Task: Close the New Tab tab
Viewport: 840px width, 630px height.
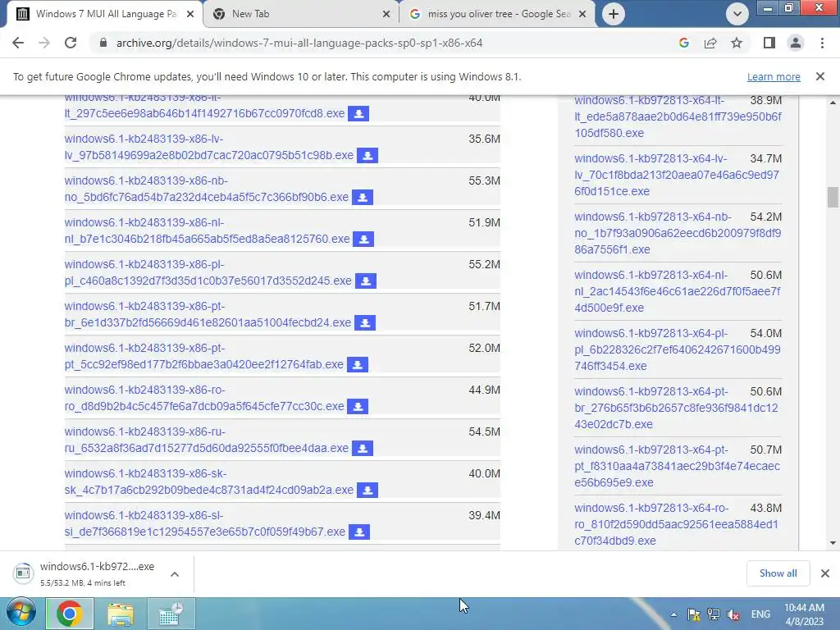Action: [386, 15]
